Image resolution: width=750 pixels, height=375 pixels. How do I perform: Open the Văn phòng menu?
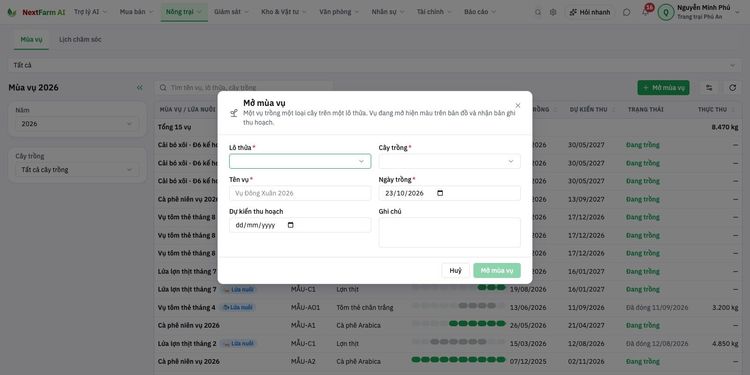pyautogui.click(x=339, y=12)
